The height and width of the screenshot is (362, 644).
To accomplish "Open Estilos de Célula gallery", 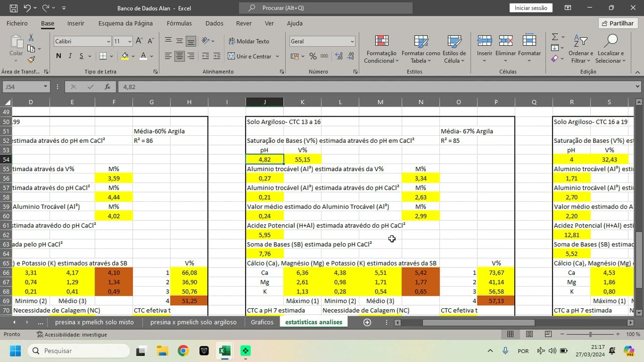I will tap(454, 49).
